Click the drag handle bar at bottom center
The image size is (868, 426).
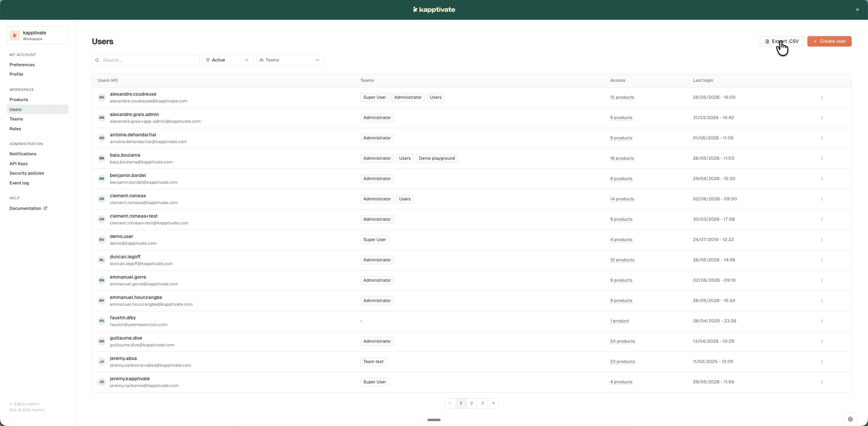434,420
